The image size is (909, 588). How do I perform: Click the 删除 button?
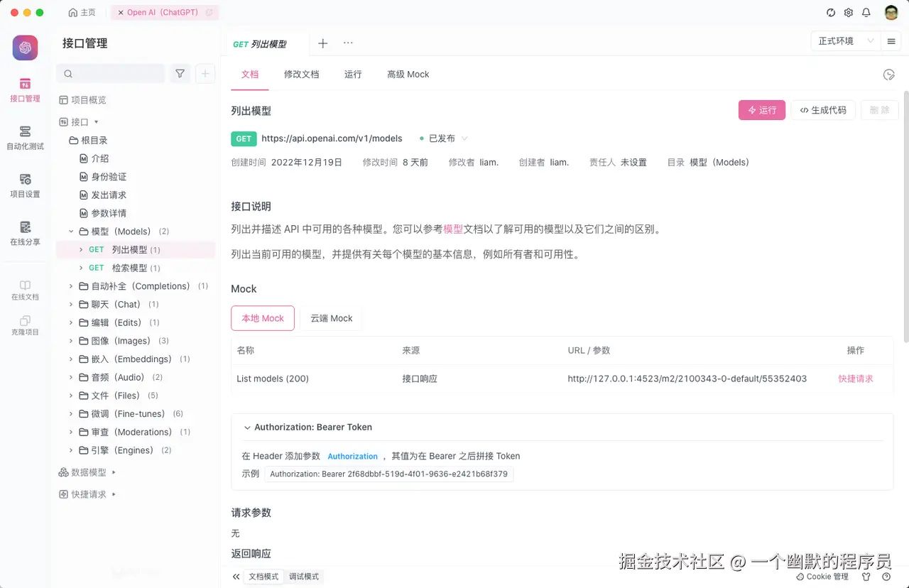(880, 110)
